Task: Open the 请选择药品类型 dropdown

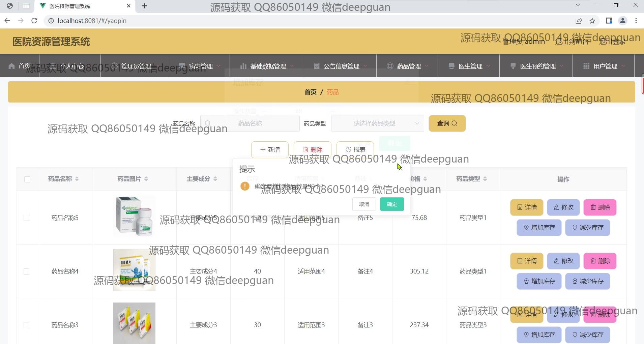Action: [x=377, y=123]
